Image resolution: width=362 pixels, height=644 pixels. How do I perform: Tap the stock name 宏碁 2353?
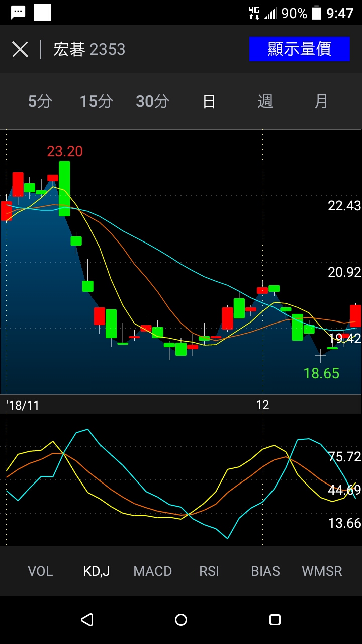(89, 49)
